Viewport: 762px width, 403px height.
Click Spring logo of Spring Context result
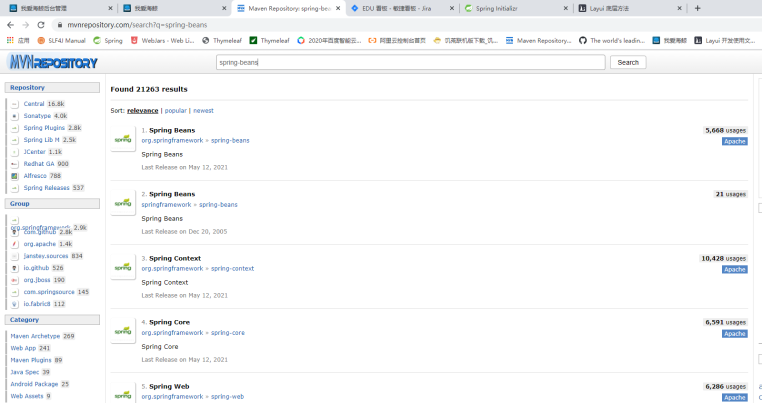(x=123, y=267)
